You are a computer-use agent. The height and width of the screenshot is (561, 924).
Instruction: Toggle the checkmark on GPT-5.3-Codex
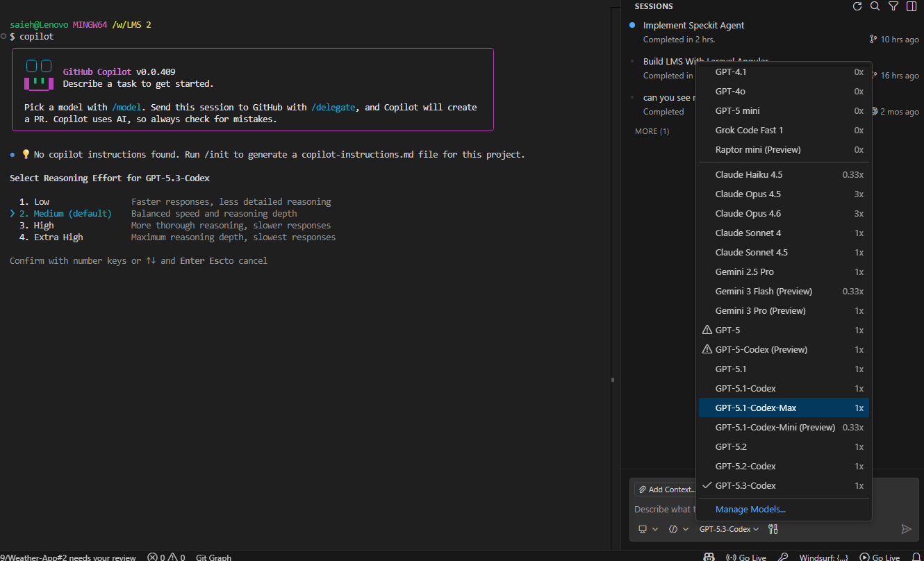pos(707,485)
